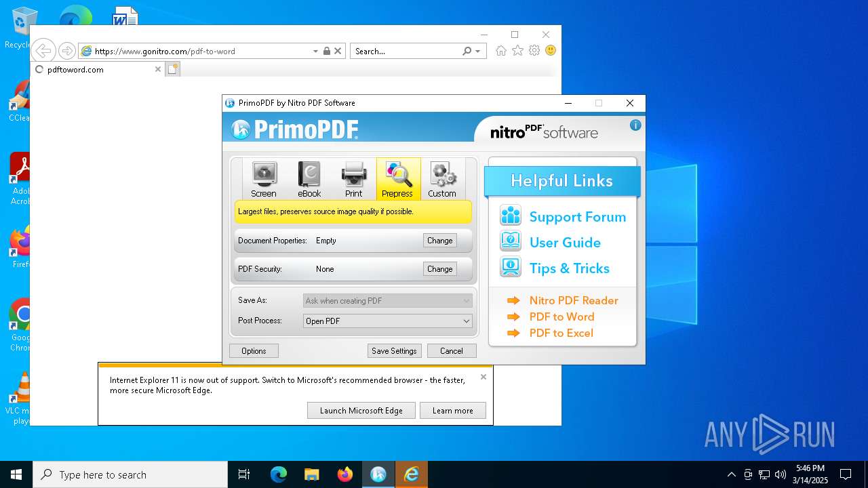Click the arrow beside Nitro PDF Reader
Image resolution: width=868 pixels, height=488 pixels.
(513, 300)
